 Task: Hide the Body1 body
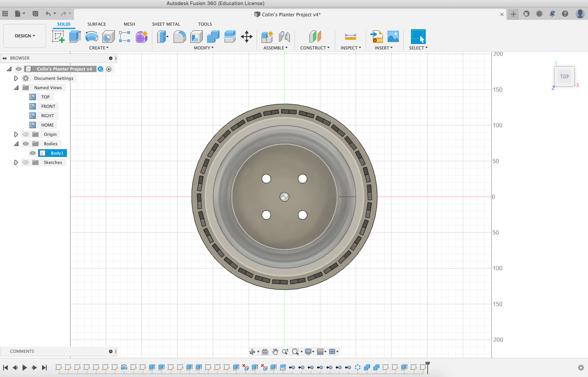tap(33, 153)
